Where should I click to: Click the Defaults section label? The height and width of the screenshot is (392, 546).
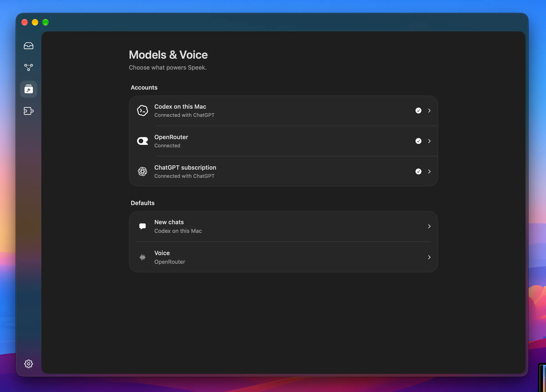(x=143, y=203)
